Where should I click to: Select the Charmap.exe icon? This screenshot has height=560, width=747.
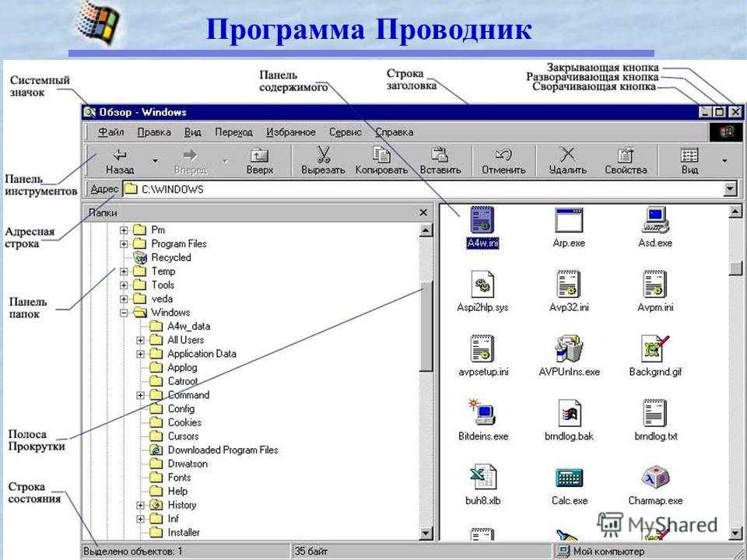655,477
